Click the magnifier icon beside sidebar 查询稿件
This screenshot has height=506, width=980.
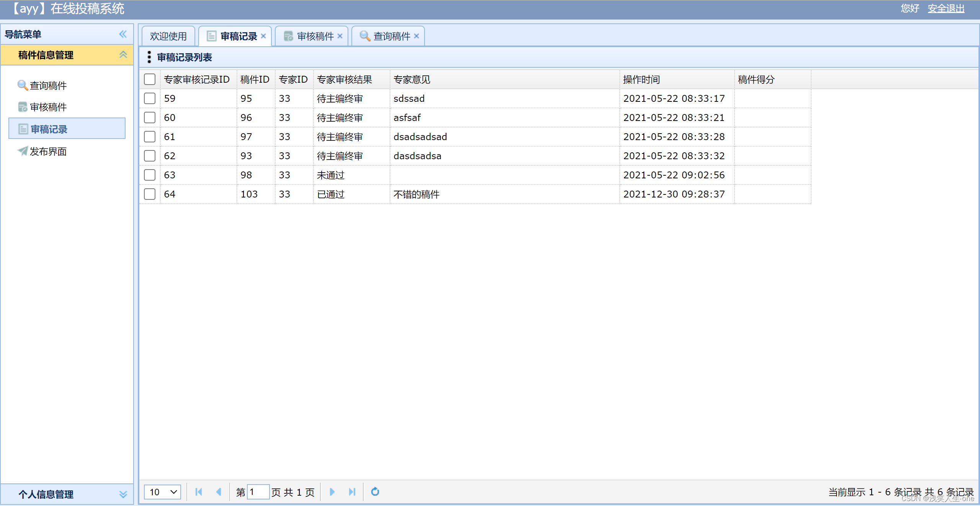tap(23, 85)
